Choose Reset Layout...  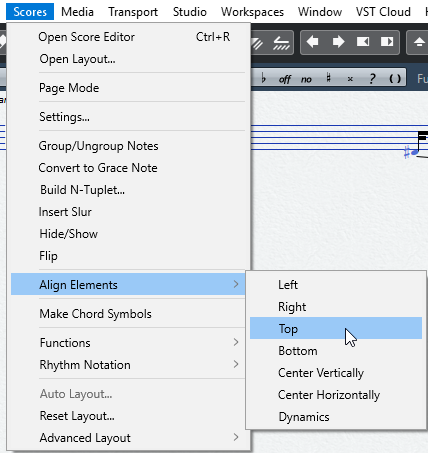pos(128,416)
